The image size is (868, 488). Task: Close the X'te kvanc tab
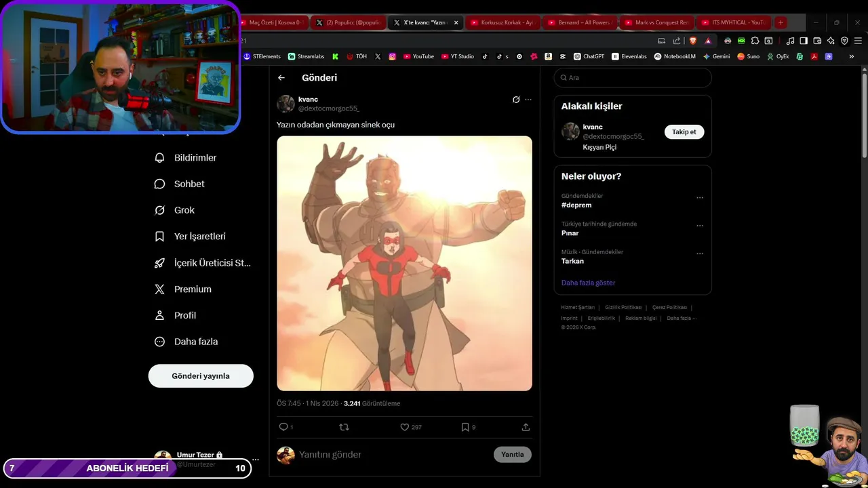(456, 22)
